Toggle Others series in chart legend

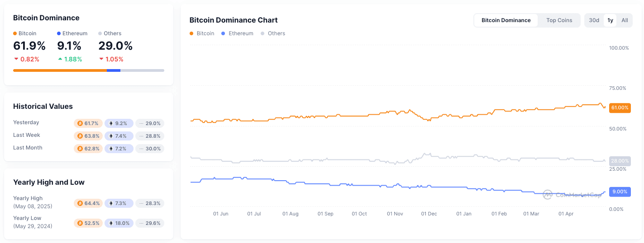273,33
